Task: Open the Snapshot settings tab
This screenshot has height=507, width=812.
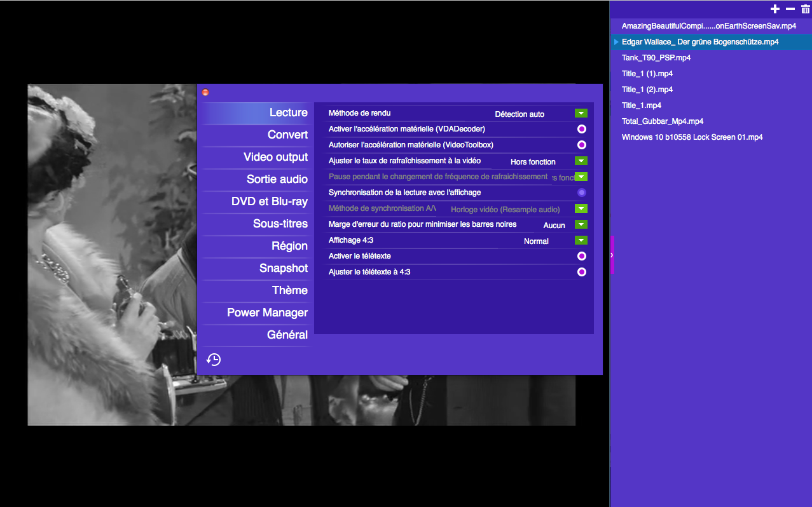Action: pos(255,268)
